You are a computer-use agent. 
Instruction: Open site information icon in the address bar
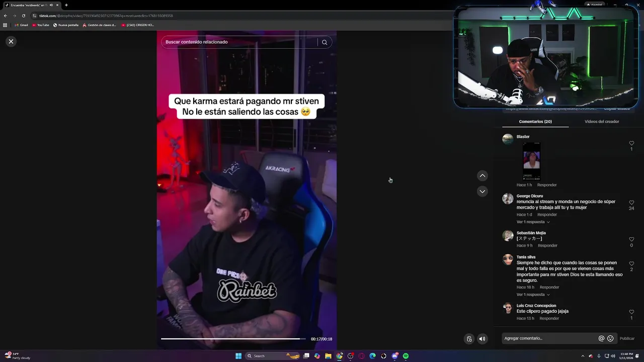35,16
